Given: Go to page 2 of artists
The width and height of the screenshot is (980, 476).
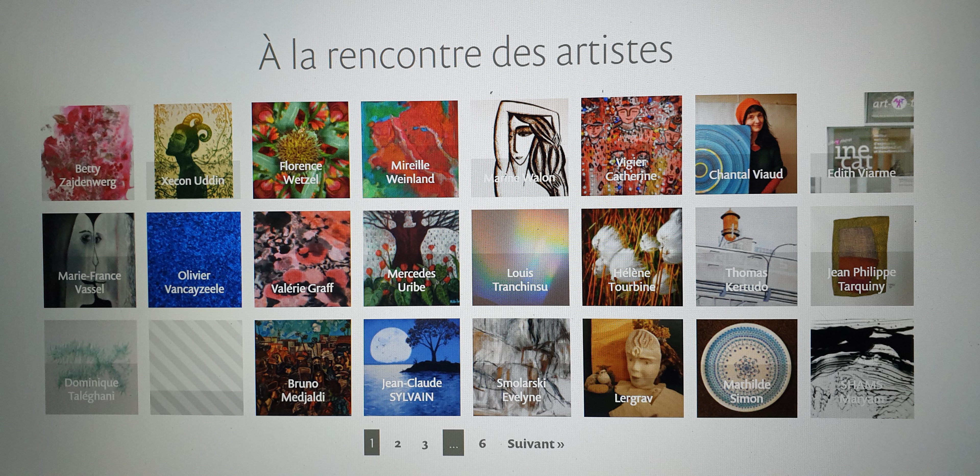Looking at the screenshot, I should pyautogui.click(x=398, y=444).
